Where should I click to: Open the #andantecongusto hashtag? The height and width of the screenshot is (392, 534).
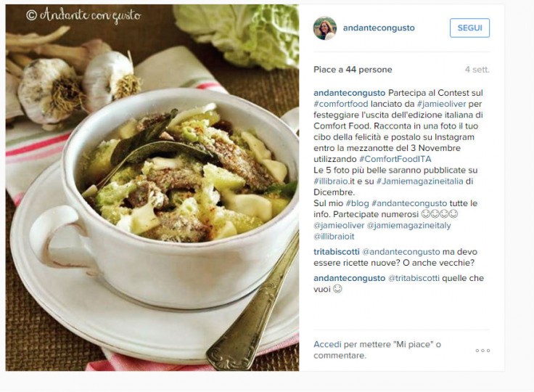coord(409,203)
